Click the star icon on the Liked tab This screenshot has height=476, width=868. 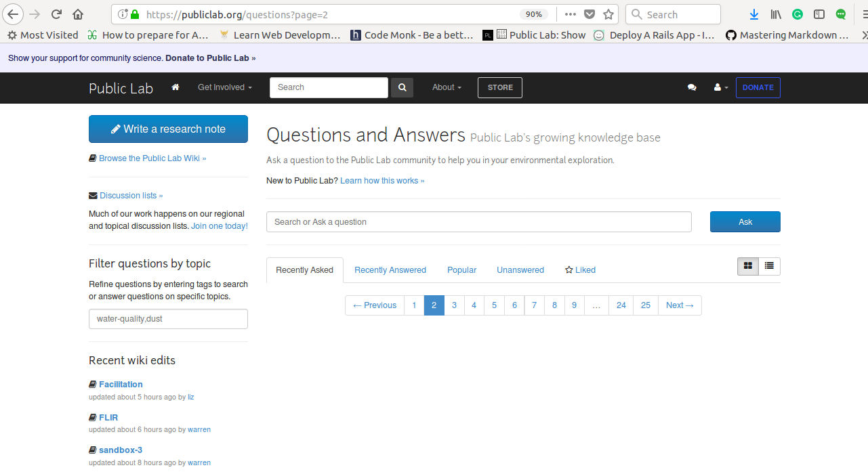(x=569, y=269)
